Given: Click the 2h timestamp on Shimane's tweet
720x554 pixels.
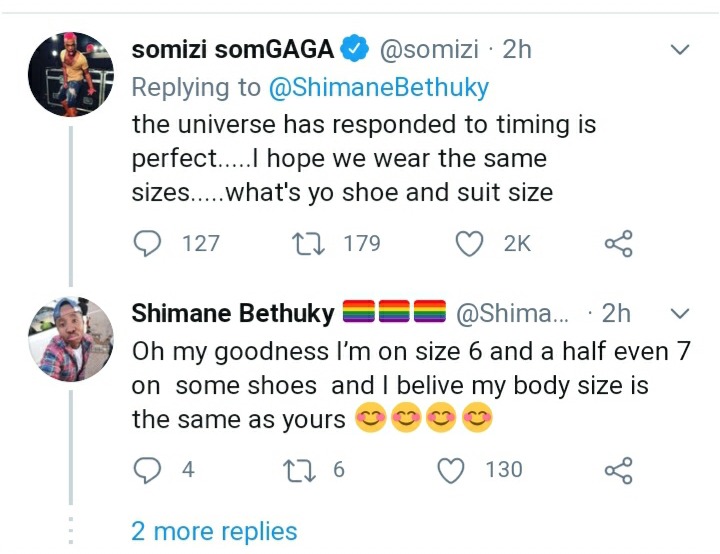Looking at the screenshot, I should click(x=616, y=313).
